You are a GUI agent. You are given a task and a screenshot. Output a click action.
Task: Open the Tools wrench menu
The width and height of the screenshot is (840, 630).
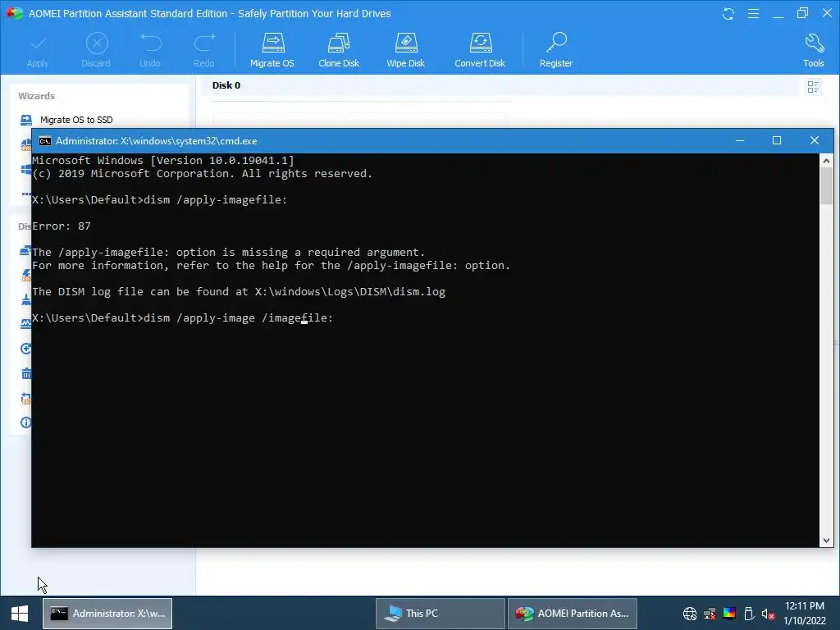click(813, 51)
